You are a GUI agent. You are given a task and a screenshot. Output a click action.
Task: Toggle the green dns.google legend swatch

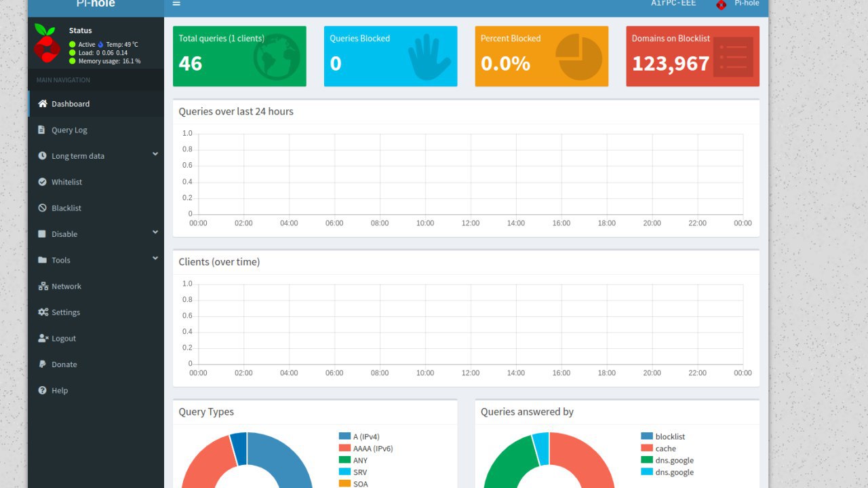pos(647,460)
